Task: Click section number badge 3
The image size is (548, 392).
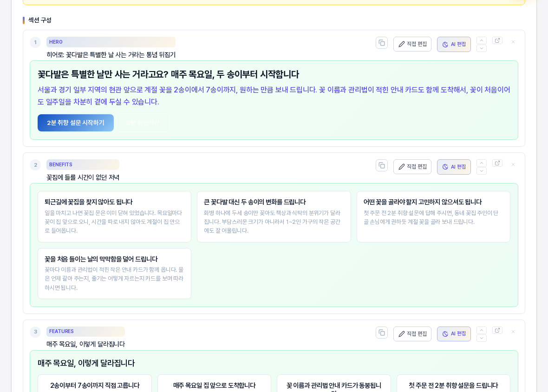Action: click(35, 332)
